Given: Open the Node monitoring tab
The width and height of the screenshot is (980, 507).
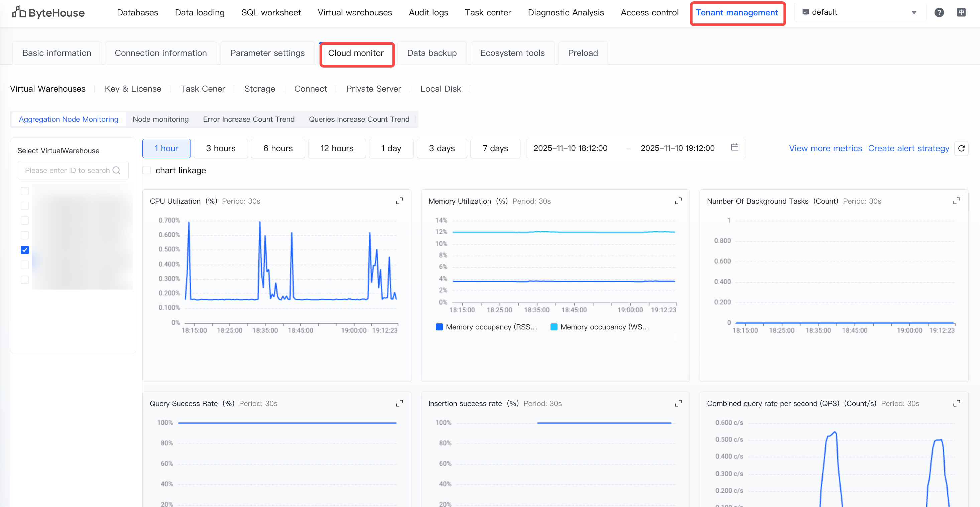Looking at the screenshot, I should click(x=160, y=119).
